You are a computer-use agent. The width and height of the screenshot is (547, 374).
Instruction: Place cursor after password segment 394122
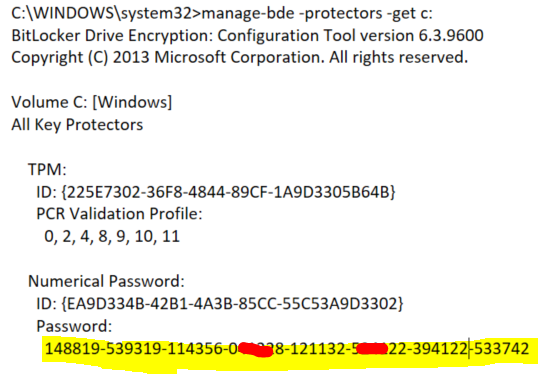point(469,349)
